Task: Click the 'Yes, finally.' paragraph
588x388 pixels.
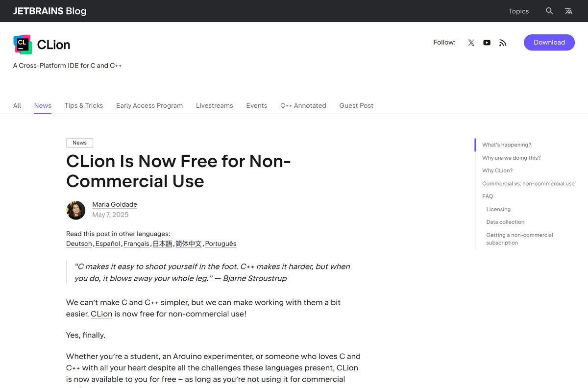Action: click(86, 335)
